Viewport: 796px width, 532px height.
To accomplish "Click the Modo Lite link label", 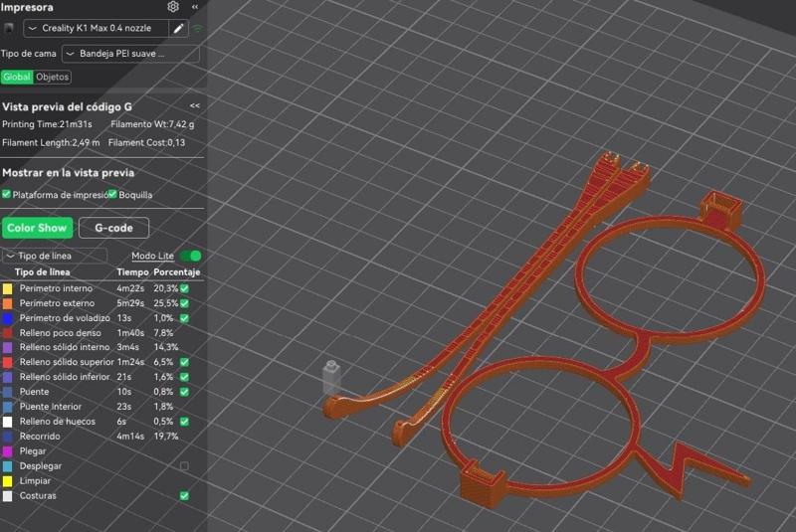I will click(152, 256).
